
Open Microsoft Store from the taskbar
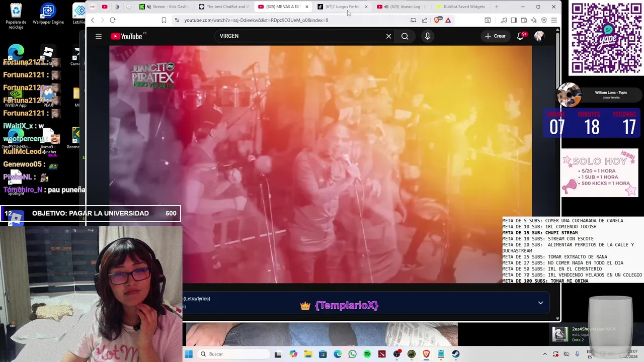(x=323, y=354)
